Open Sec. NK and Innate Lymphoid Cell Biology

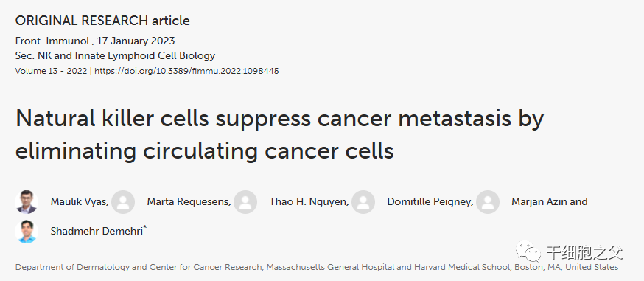115,56
